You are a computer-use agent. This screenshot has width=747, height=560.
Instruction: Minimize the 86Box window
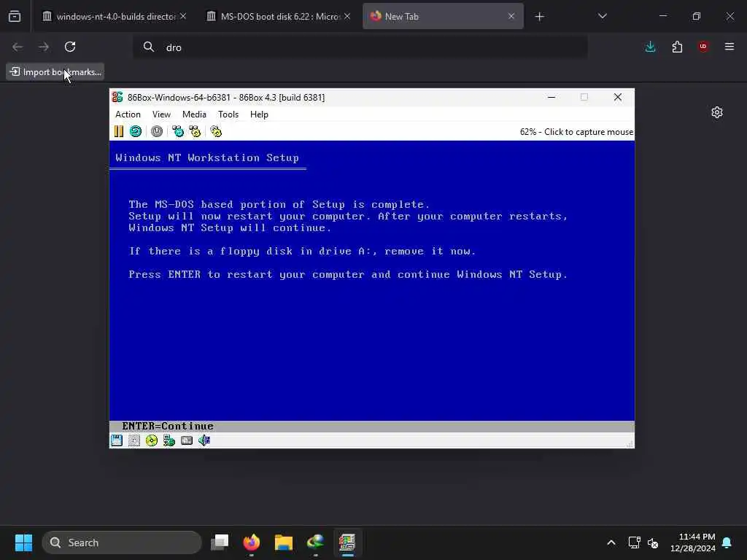click(551, 97)
